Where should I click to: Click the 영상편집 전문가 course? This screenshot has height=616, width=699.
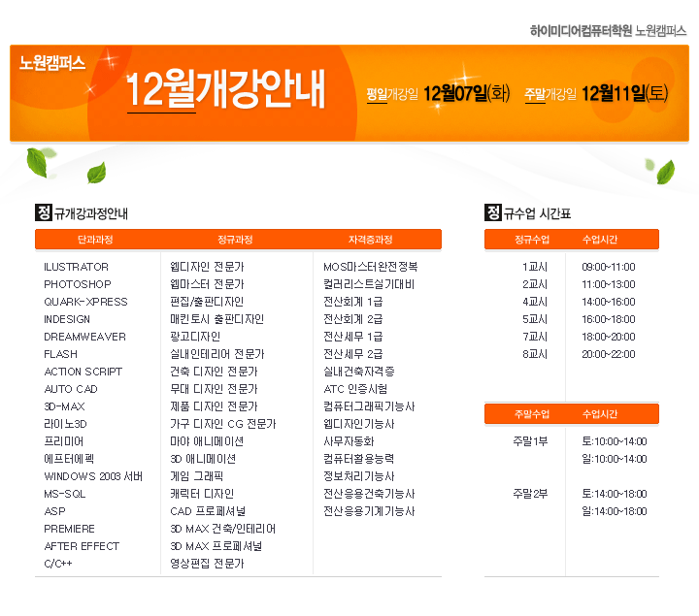tap(207, 564)
